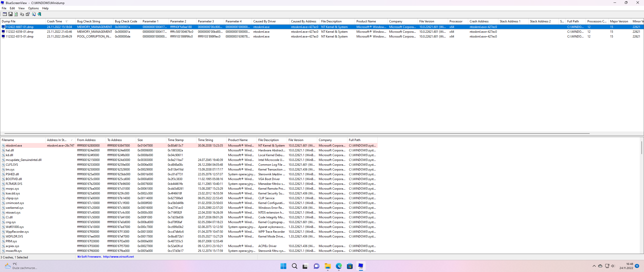Screen dimensions: 644x272
Task: Select mcupdate_GenuineIntel.dll row
Action: tap(189, 160)
